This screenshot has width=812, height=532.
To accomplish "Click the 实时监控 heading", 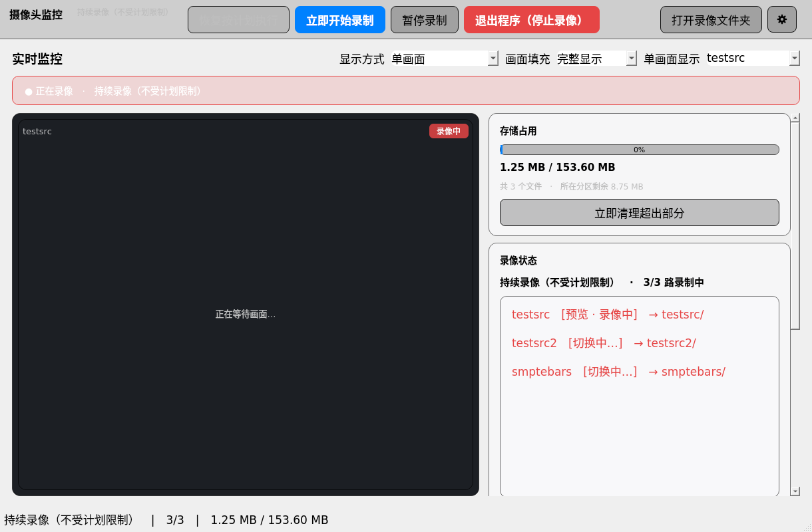I will pos(37,59).
